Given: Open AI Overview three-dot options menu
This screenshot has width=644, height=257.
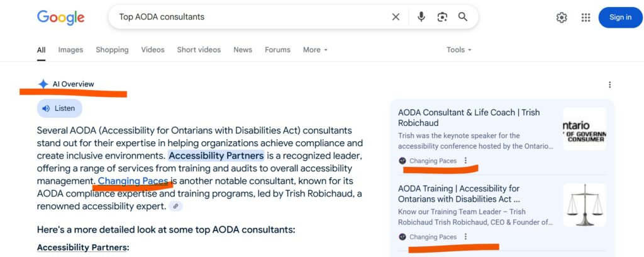Looking at the screenshot, I should pyautogui.click(x=609, y=84).
